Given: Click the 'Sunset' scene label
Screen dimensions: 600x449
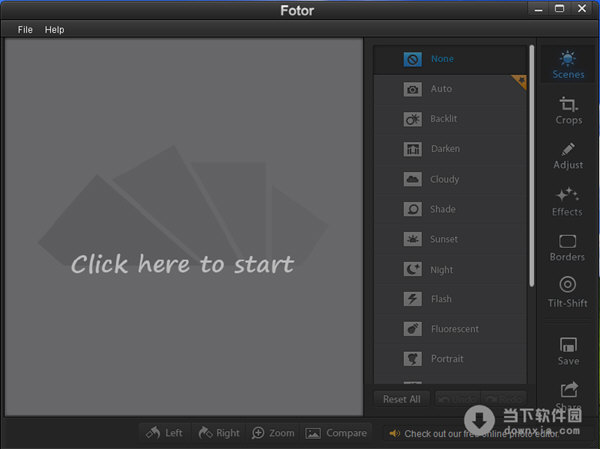Looking at the screenshot, I should point(444,239).
